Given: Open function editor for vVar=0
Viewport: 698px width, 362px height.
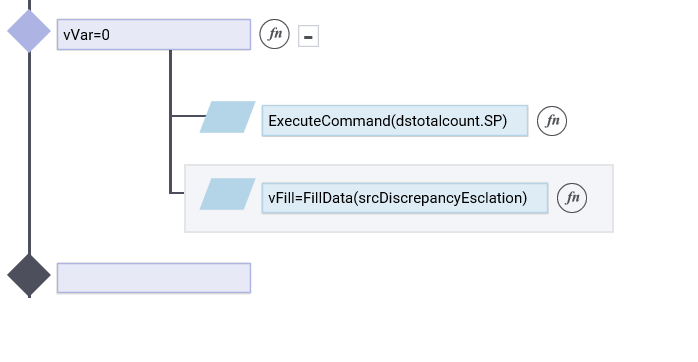Looking at the screenshot, I should pos(275,34).
